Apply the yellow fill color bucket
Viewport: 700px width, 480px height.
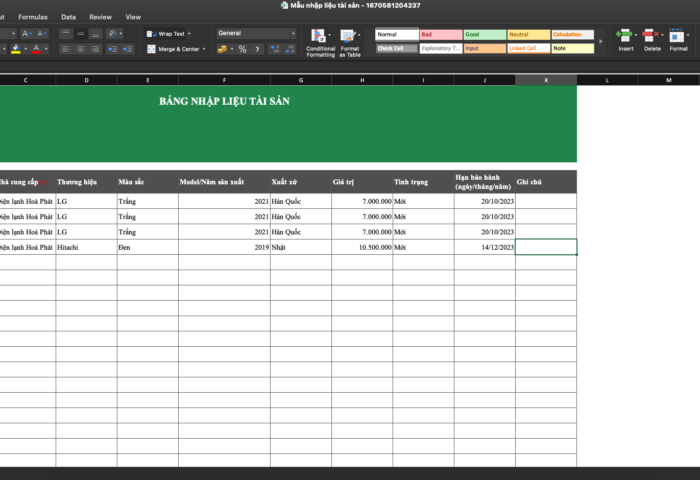(x=17, y=48)
